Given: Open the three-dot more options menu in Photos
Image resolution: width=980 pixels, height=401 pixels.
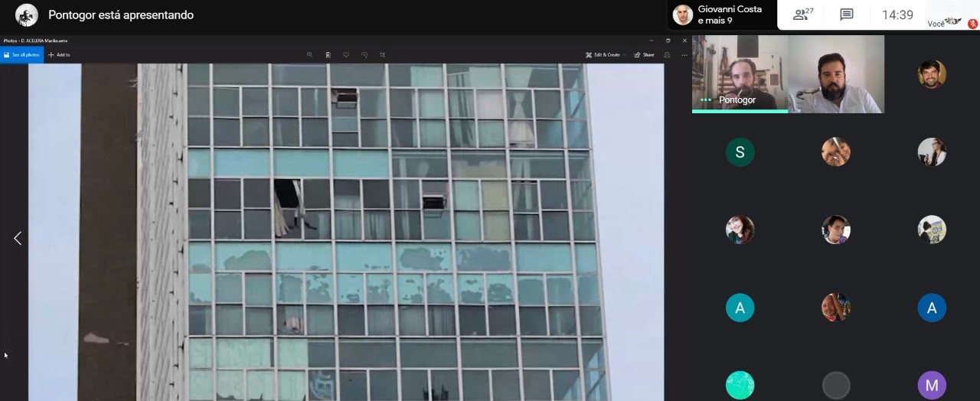Looking at the screenshot, I should (x=684, y=55).
